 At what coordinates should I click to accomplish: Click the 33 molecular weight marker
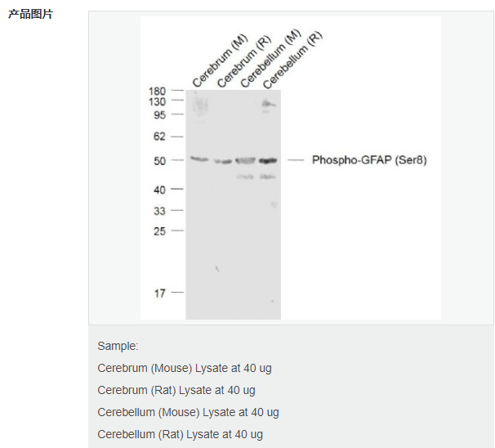[x=159, y=211]
